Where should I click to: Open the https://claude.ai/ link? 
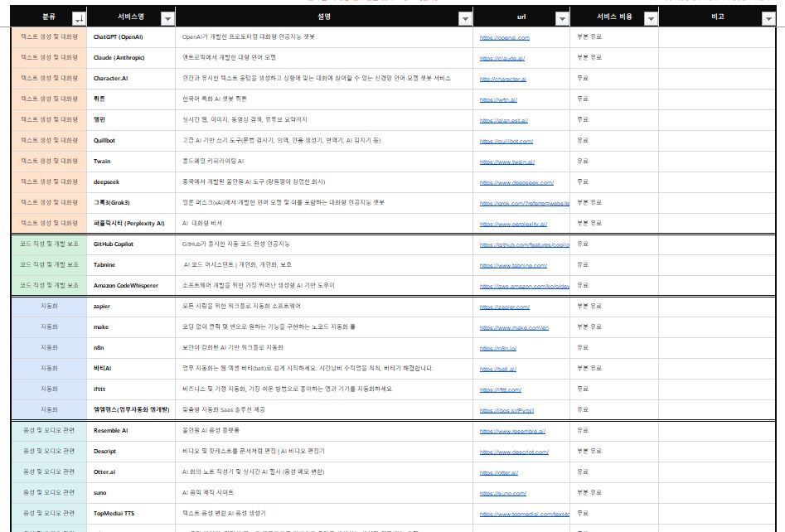coord(502,59)
